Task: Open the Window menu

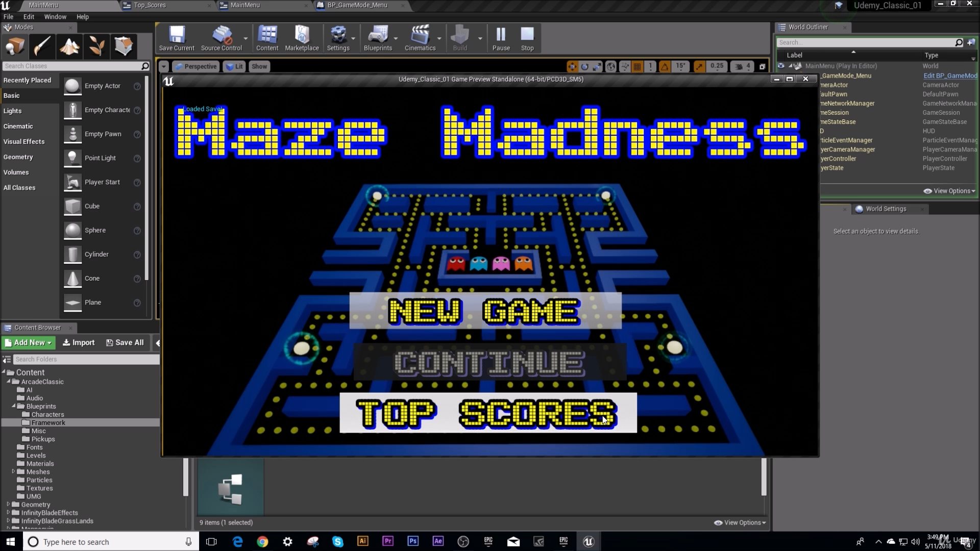Action: [x=55, y=17]
